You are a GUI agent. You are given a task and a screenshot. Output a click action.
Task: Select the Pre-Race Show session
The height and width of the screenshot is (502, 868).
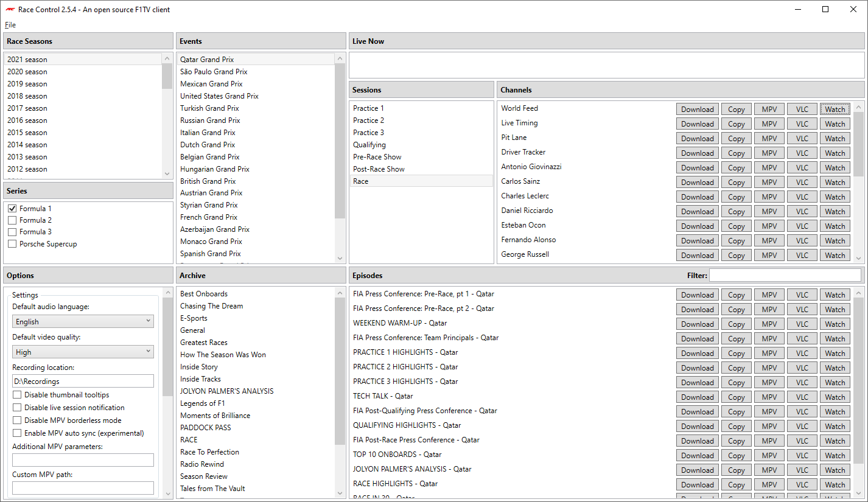421,157
